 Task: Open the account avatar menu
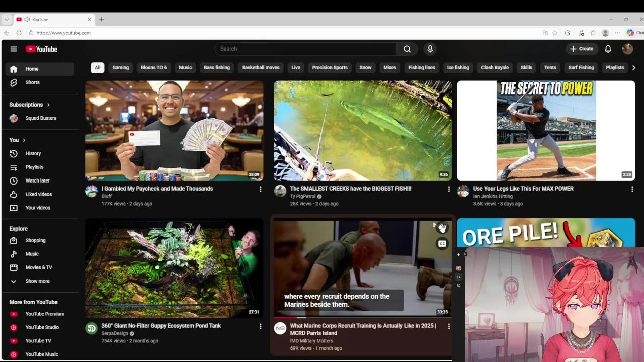click(627, 49)
